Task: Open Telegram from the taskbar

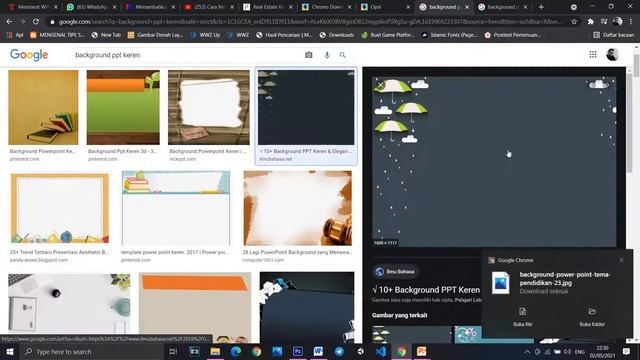Action: (x=339, y=351)
